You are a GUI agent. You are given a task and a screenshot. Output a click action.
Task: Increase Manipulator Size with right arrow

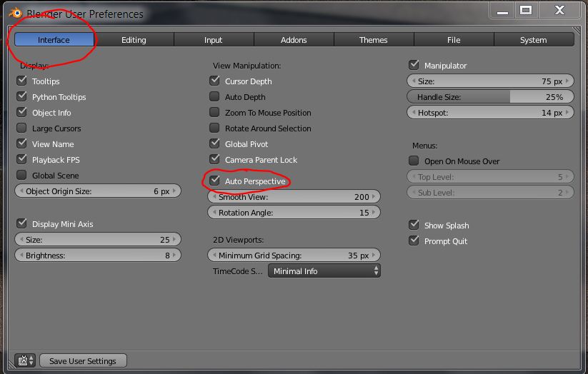point(567,81)
